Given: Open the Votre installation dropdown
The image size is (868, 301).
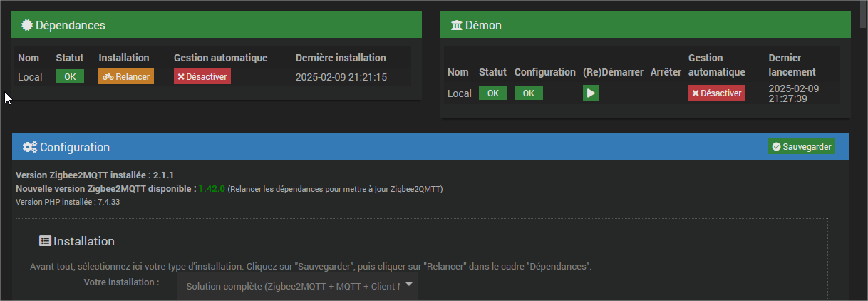Looking at the screenshot, I should 297,286.
